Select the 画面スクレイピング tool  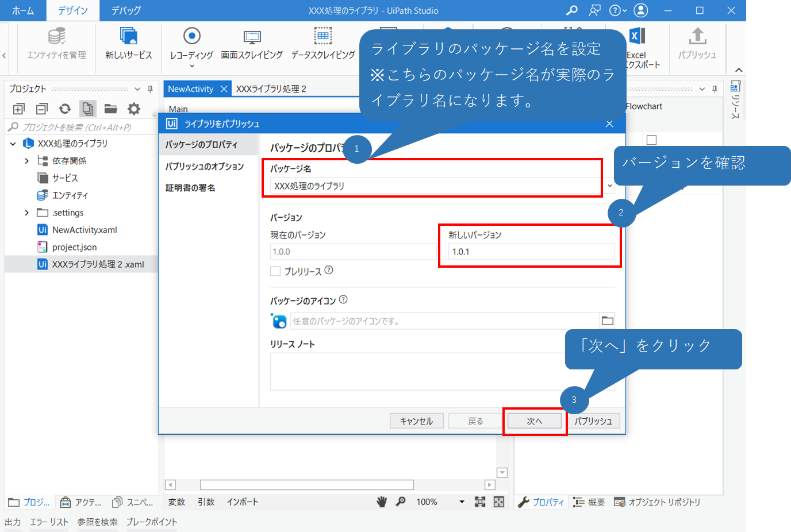tap(252, 44)
